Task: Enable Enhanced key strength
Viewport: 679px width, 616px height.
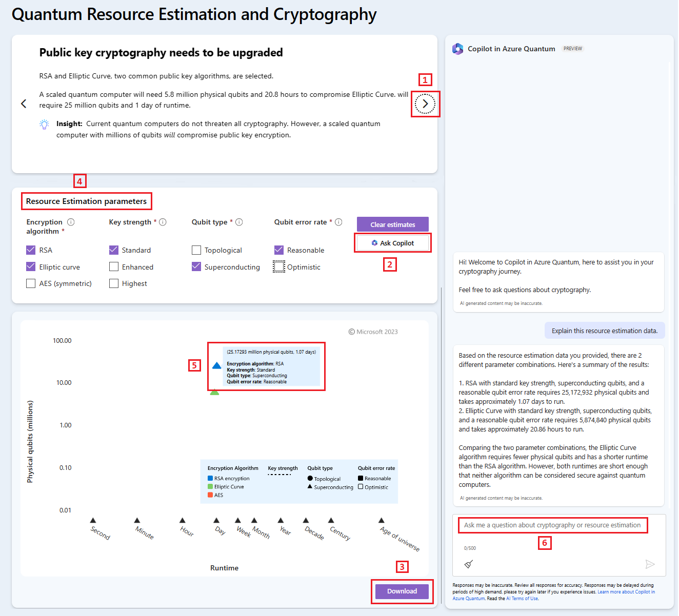Action: point(114,266)
